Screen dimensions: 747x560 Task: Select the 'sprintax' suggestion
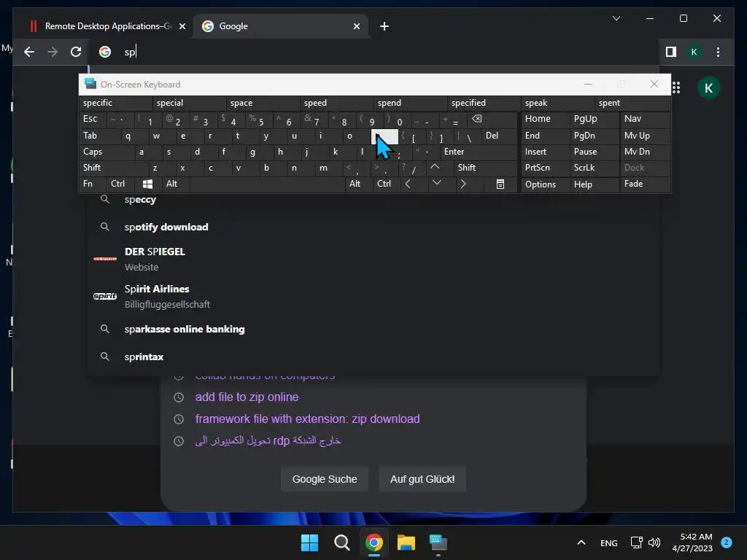point(374,357)
